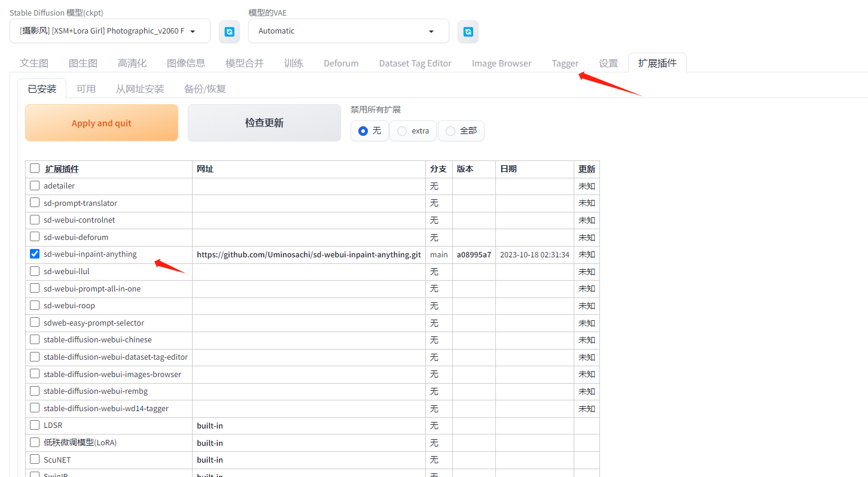Image resolution: width=868 pixels, height=477 pixels.
Task: Enable the stable-diffusion-webui-chinese checkbox
Action: (x=35, y=339)
